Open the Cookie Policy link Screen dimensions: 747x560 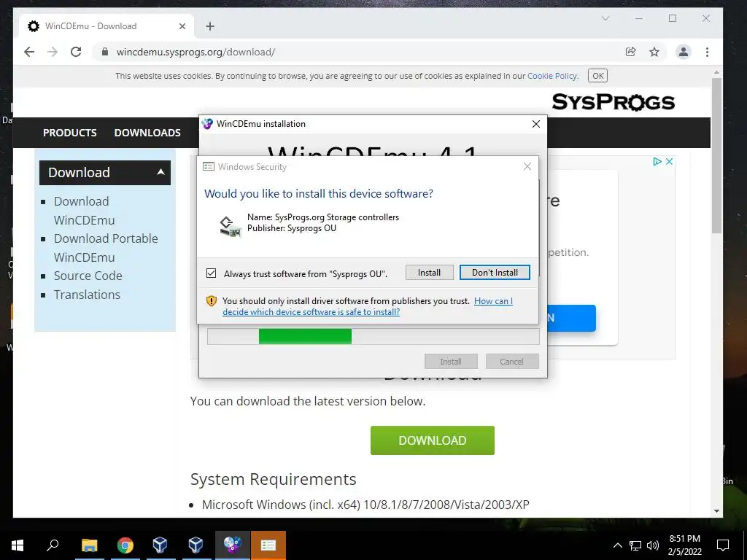coord(551,76)
